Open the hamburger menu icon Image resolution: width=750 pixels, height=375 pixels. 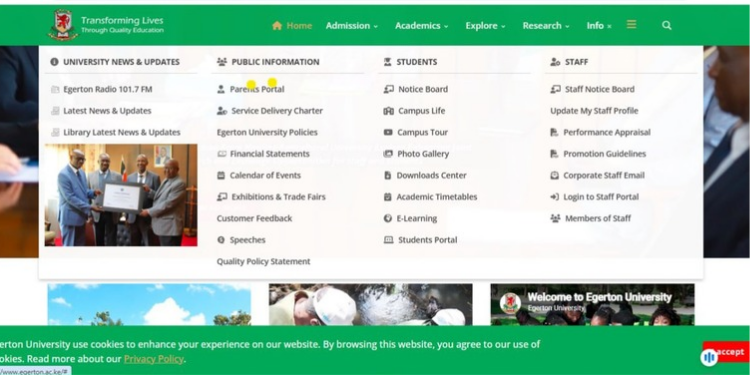pyautogui.click(x=631, y=24)
